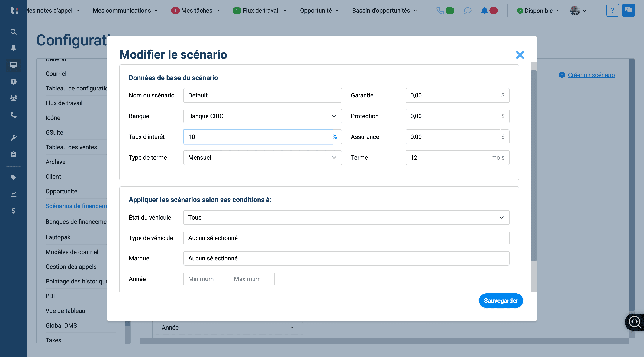Open the contacts group icon in sidebar
The image size is (644, 357).
pos(14,98)
